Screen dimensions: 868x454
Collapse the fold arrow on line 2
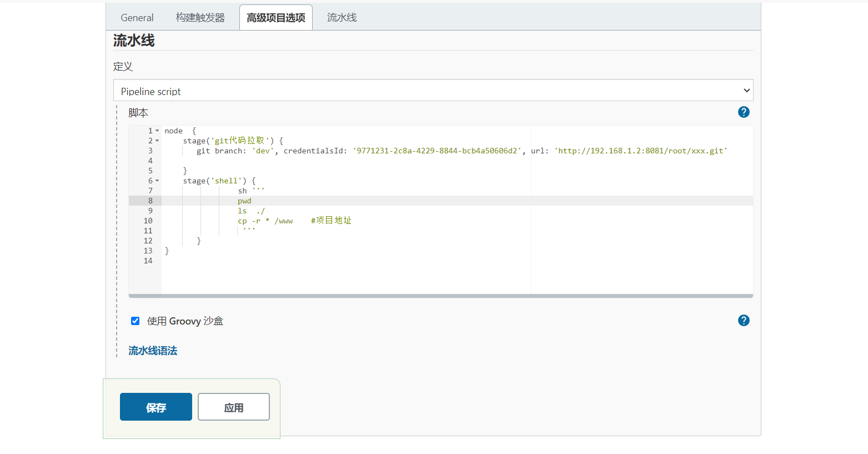click(x=157, y=141)
